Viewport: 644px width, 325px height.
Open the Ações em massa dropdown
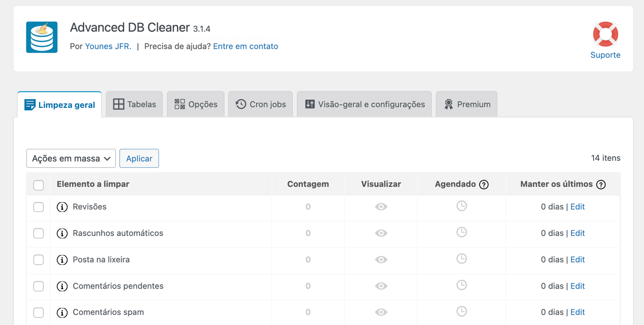71,158
